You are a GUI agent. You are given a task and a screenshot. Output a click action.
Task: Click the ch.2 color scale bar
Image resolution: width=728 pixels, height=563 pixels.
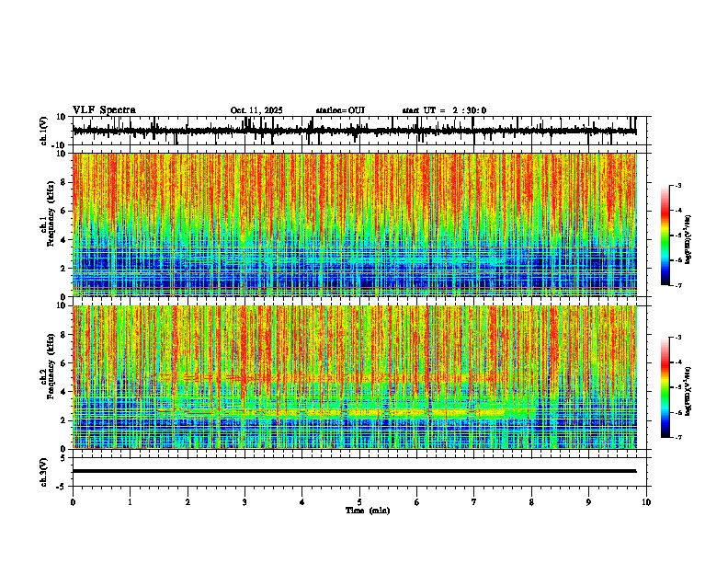pos(665,387)
